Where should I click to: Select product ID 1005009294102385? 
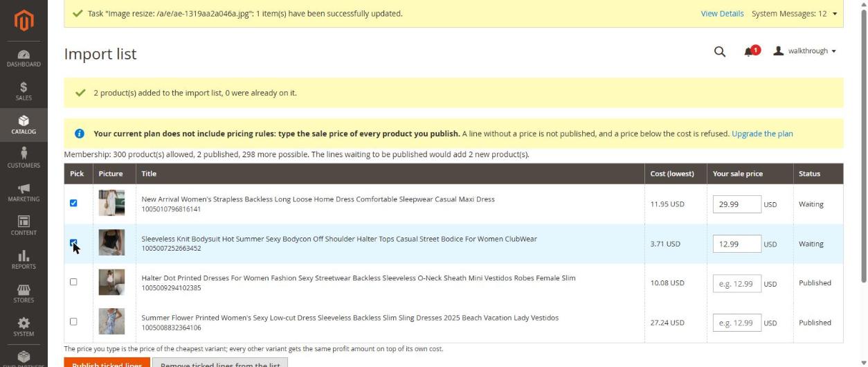pos(171,288)
